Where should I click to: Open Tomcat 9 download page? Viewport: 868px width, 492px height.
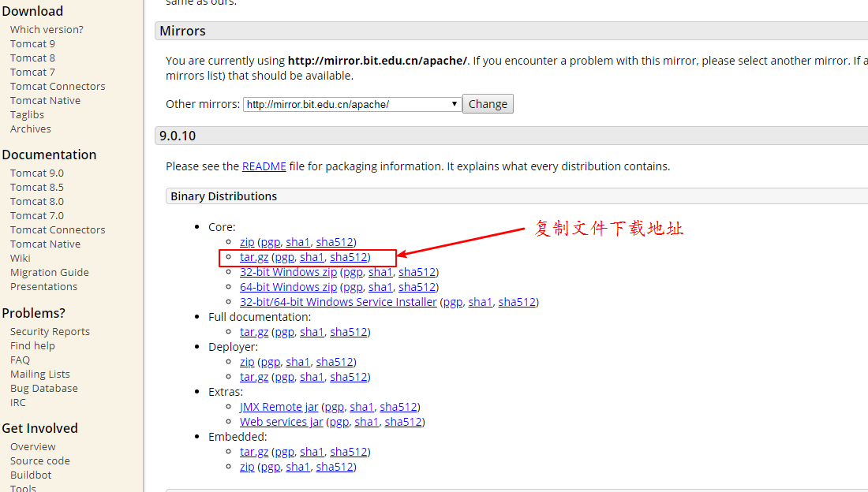pos(32,43)
